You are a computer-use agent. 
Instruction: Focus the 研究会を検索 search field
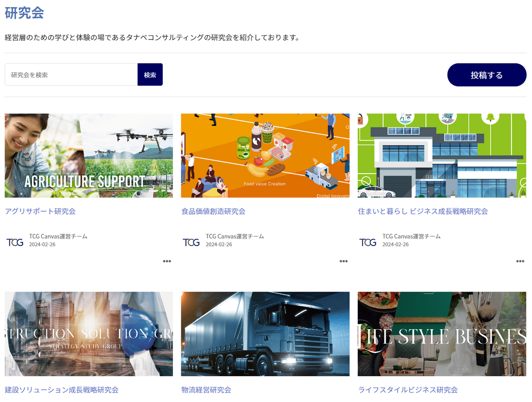click(71, 75)
